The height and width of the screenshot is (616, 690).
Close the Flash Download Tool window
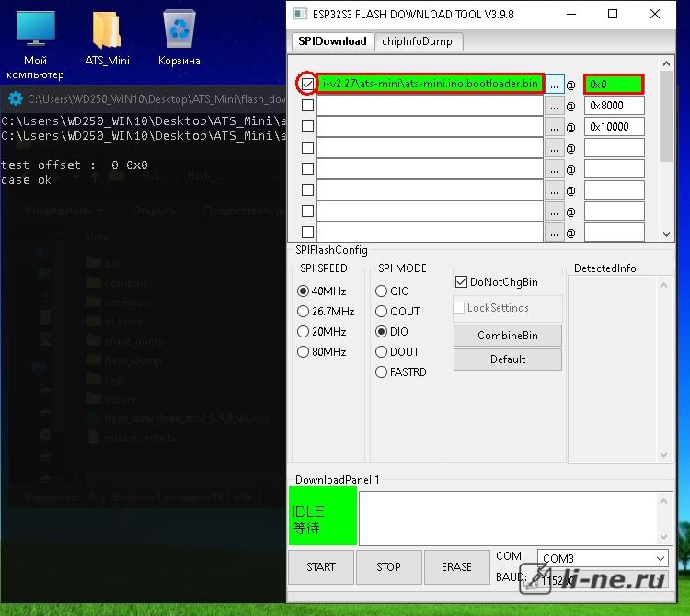click(x=655, y=14)
